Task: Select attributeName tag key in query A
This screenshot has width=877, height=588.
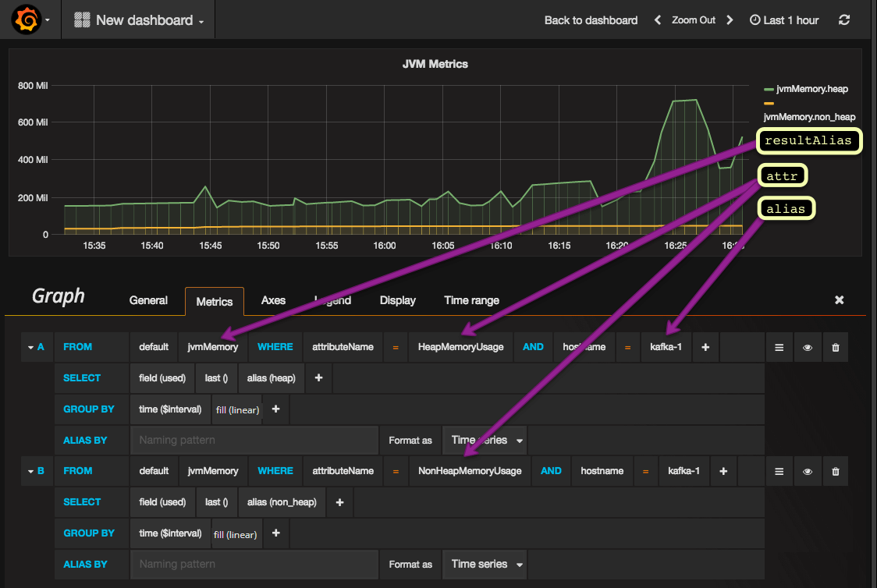Action: [x=343, y=347]
